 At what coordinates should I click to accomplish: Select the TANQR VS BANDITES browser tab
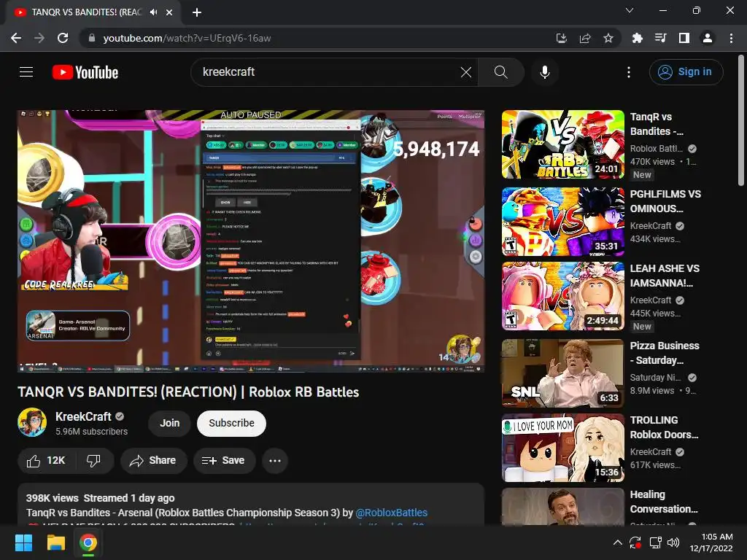(x=93, y=12)
